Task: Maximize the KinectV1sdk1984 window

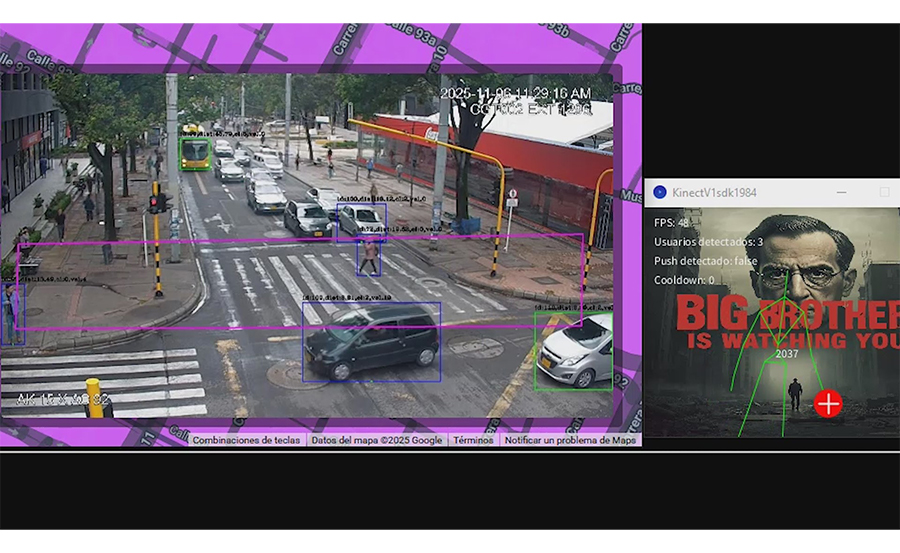Action: (x=884, y=192)
